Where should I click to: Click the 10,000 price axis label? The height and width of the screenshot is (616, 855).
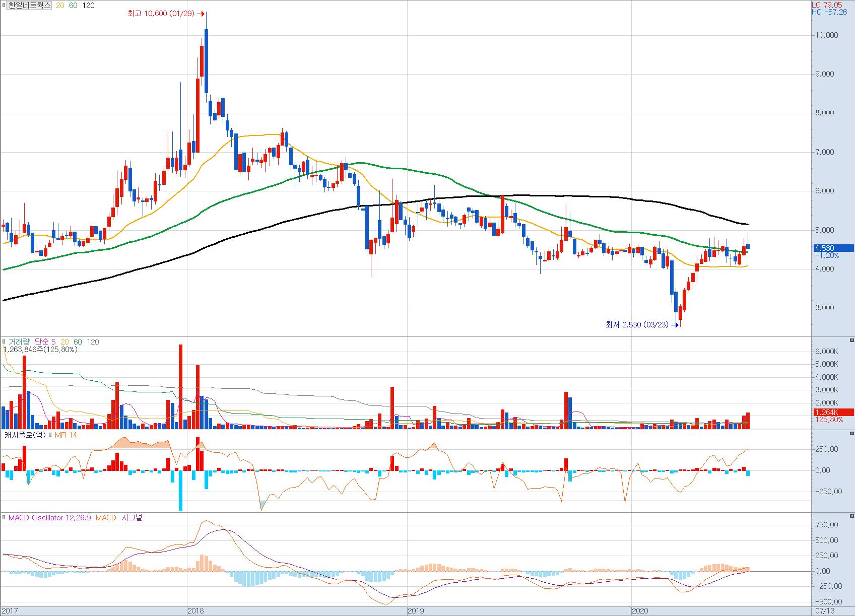point(826,35)
